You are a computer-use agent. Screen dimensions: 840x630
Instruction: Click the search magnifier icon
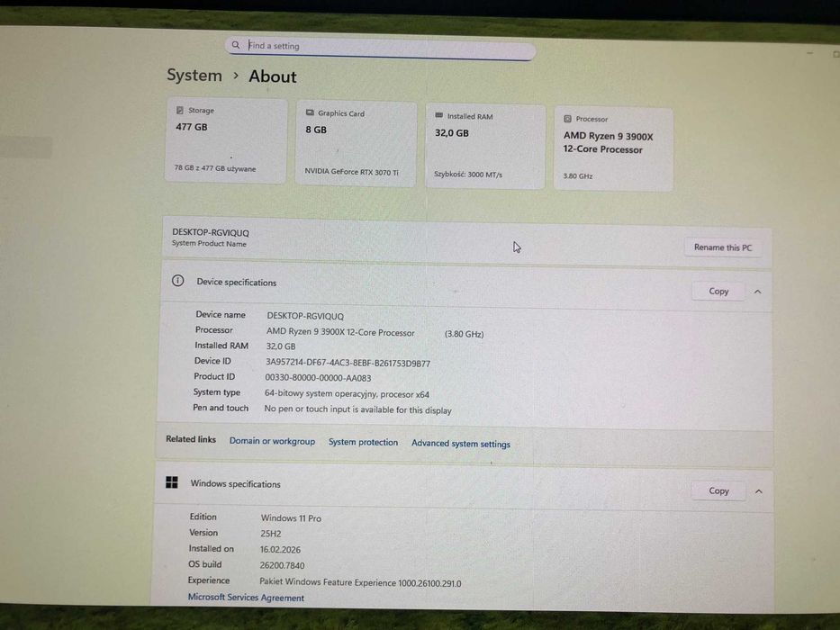pyautogui.click(x=236, y=45)
